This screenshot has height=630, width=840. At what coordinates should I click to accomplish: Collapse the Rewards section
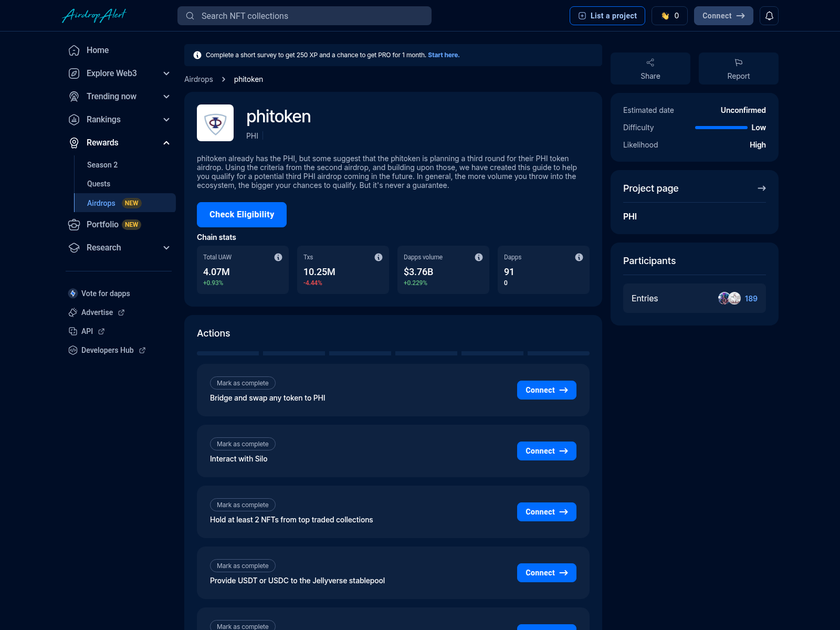(166, 142)
